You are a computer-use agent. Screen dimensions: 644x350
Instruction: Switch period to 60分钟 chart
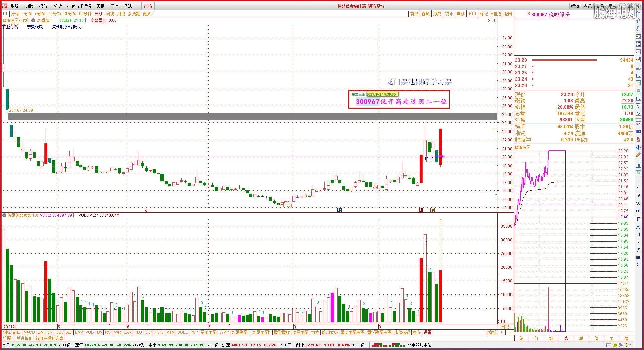tap(85, 14)
